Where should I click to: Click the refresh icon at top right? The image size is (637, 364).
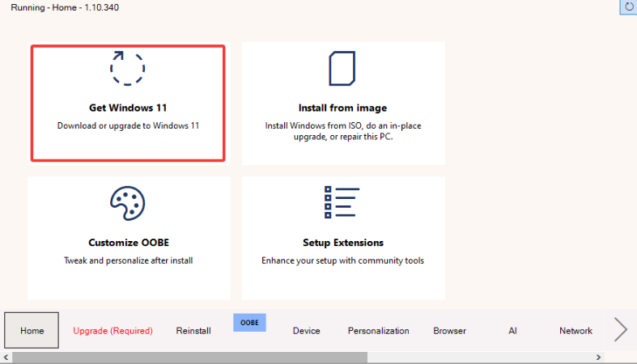click(x=629, y=7)
